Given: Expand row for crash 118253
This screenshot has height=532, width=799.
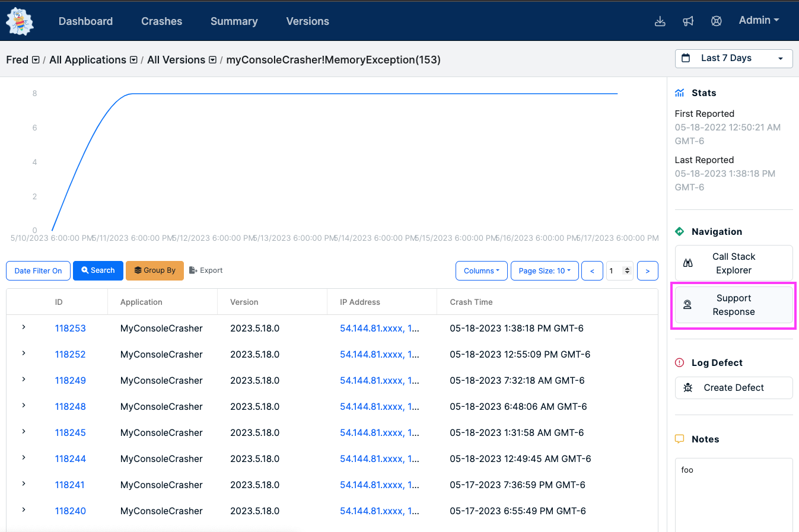Looking at the screenshot, I should [24, 327].
